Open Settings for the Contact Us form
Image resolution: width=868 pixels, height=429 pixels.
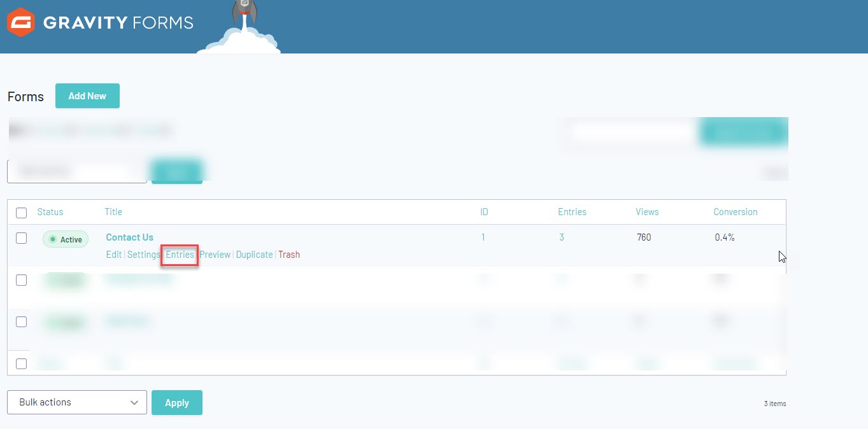[143, 255]
